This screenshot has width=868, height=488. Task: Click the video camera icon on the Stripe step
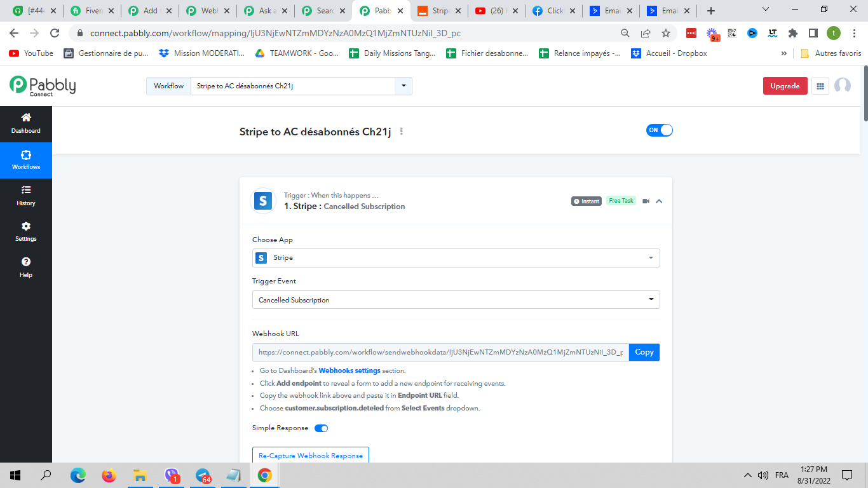(646, 201)
